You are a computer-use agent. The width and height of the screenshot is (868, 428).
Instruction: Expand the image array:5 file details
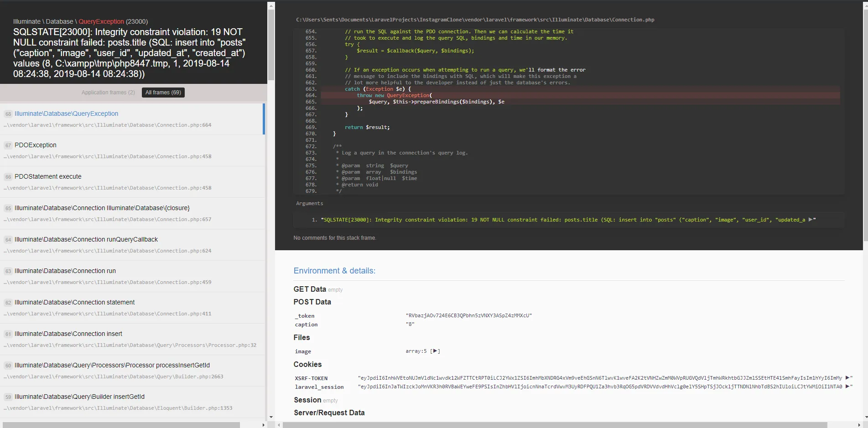coord(435,351)
